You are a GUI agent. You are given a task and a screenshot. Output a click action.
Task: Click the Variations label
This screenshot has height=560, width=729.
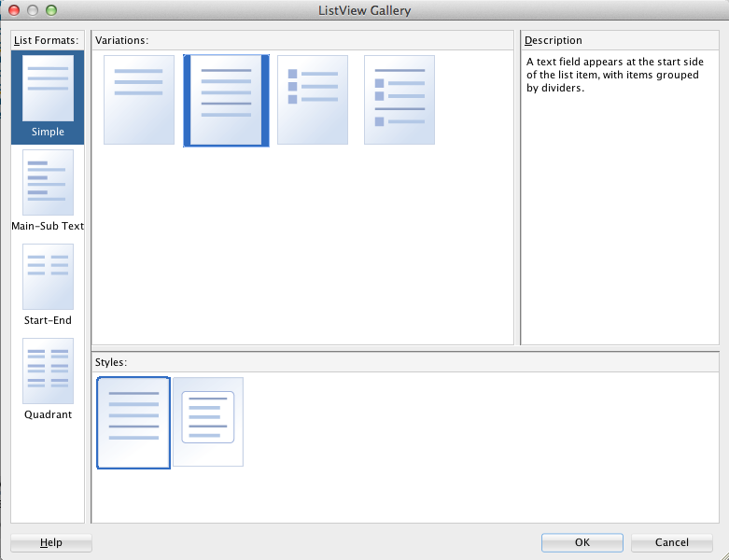(x=121, y=40)
